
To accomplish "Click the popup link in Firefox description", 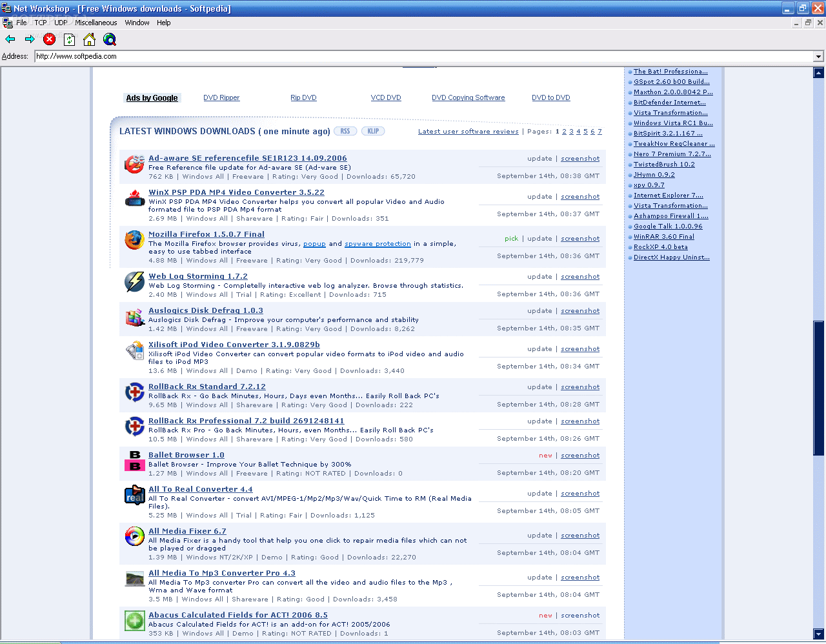I will (314, 244).
